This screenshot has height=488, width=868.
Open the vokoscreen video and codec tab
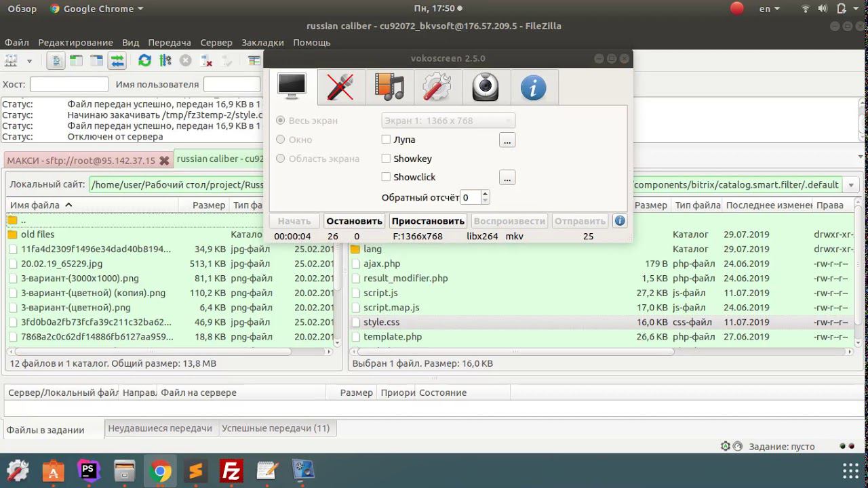[389, 87]
